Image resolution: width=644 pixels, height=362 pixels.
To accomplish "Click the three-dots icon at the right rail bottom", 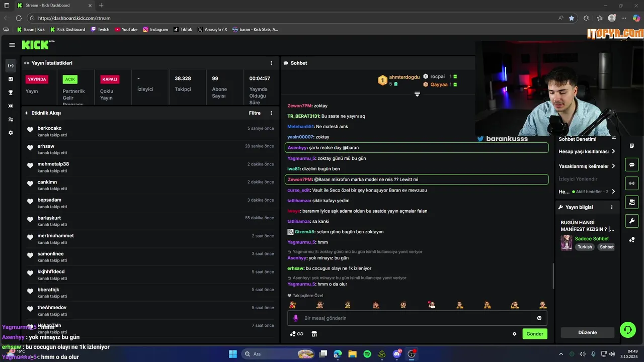I will [632, 240].
